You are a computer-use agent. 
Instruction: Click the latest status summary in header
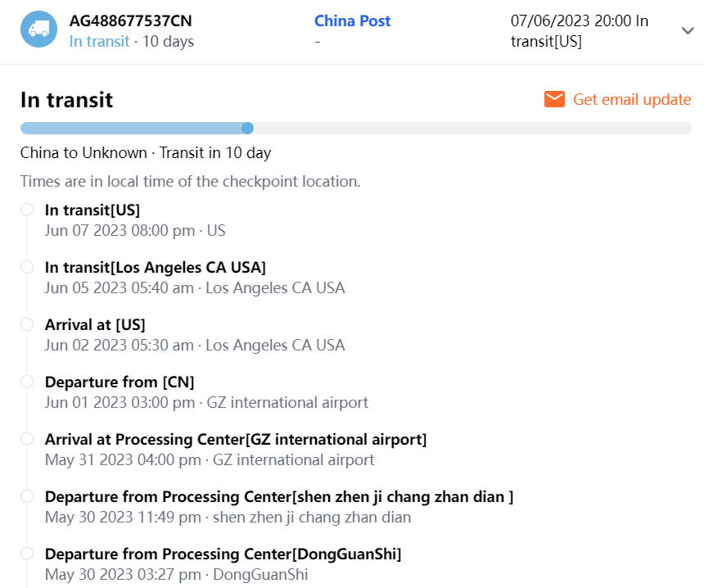(579, 31)
